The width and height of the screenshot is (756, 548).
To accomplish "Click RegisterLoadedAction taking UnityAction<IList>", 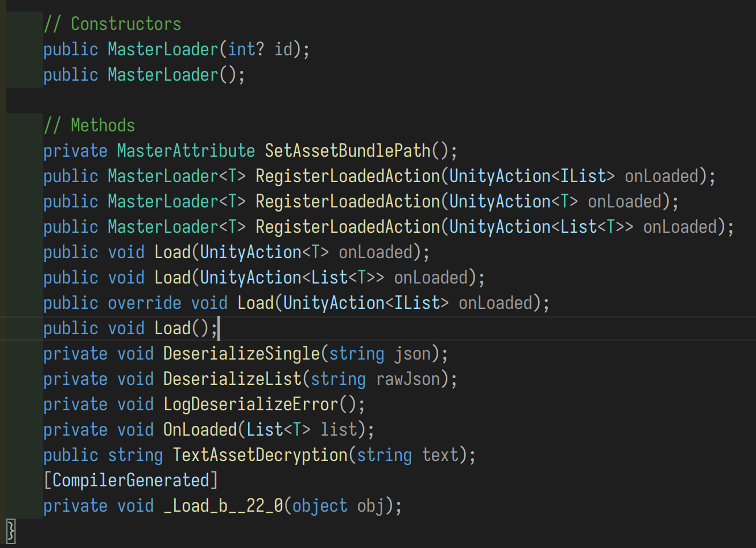I will pyautogui.click(x=348, y=176).
